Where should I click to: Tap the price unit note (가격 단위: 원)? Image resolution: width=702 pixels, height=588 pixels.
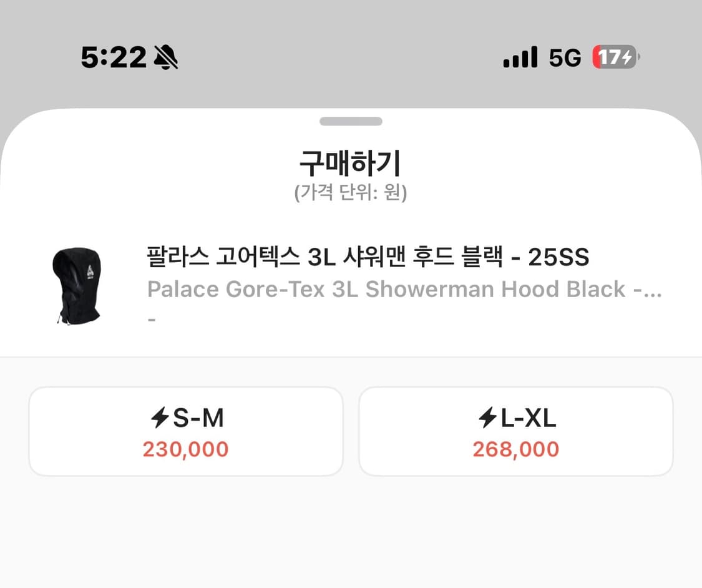351,193
